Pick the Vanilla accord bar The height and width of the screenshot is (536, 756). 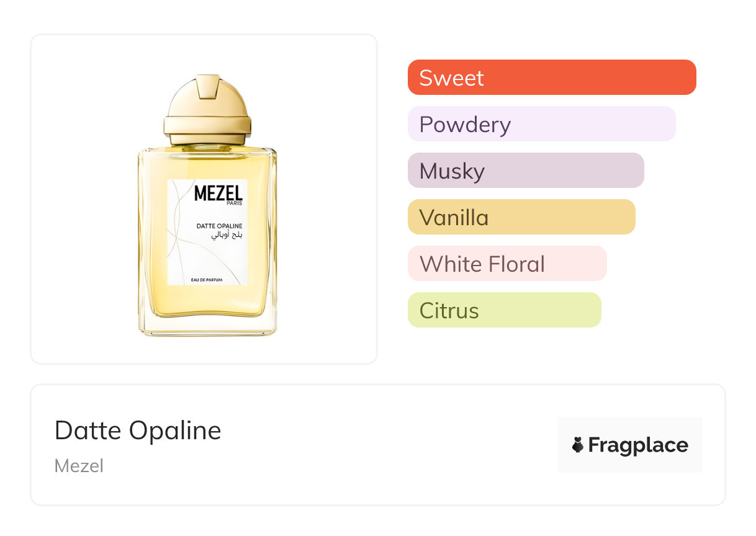[x=521, y=217]
